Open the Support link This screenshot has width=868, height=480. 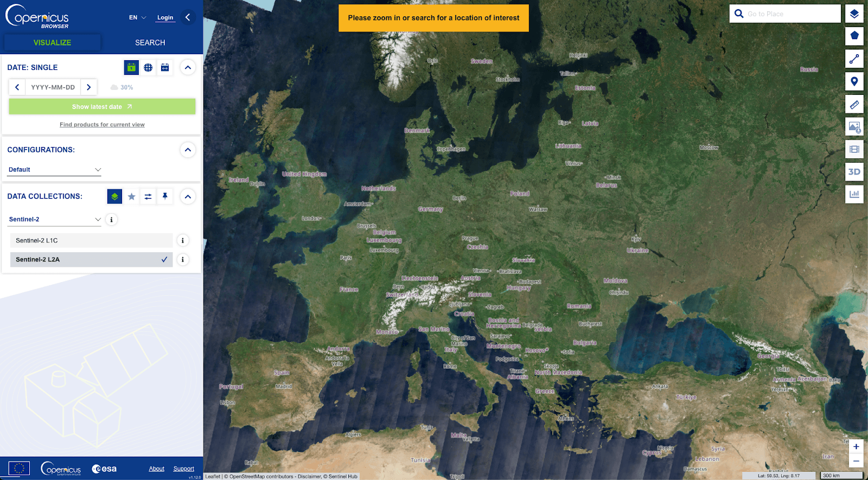(x=183, y=469)
